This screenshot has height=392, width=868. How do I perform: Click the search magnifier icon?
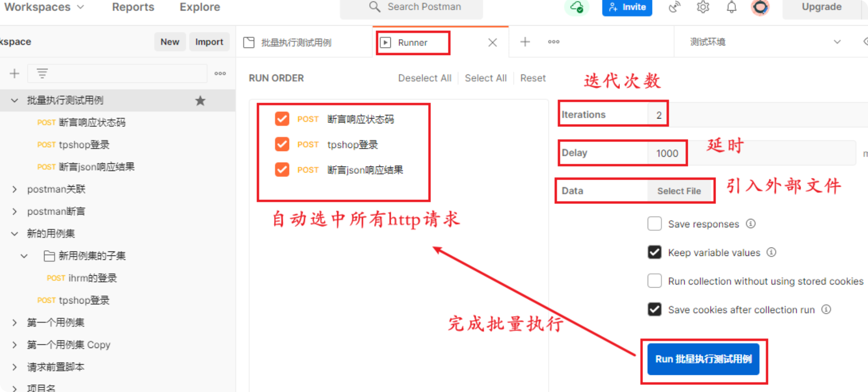pyautogui.click(x=375, y=7)
